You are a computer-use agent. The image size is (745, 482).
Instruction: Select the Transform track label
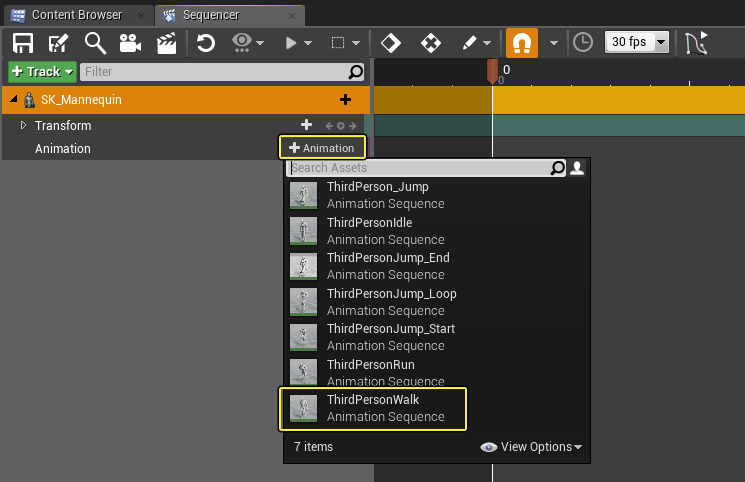tap(63, 125)
